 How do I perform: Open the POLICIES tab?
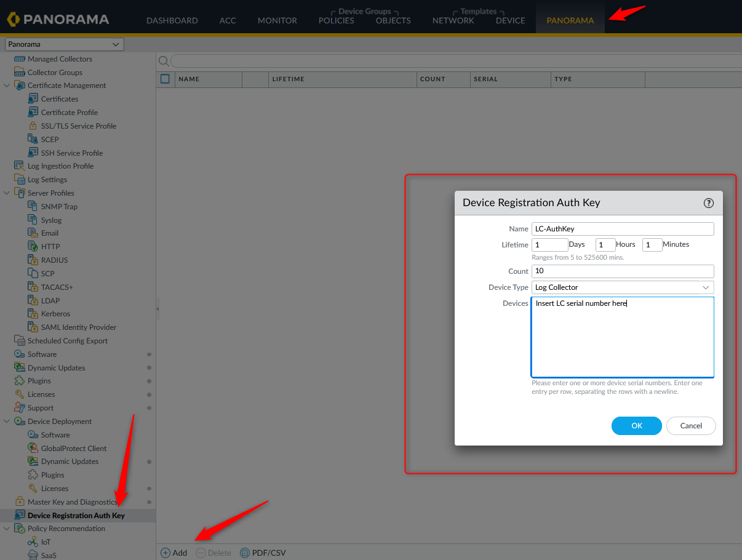click(337, 20)
